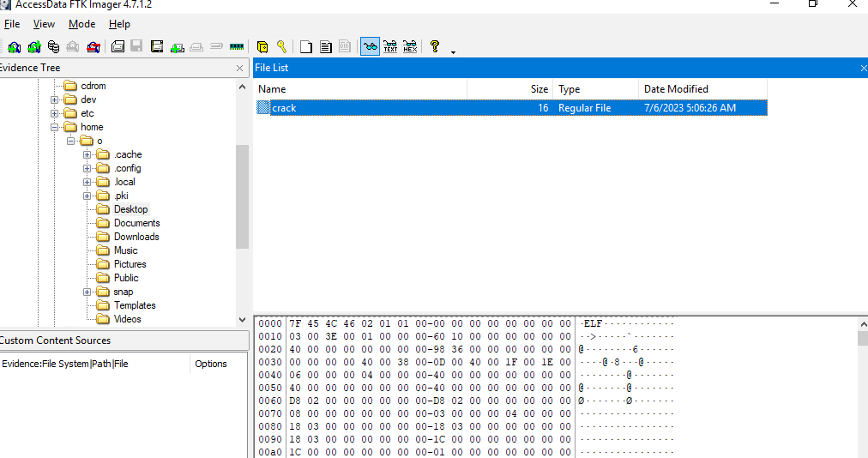Open toolbar overflow options arrow
The width and height of the screenshot is (868, 458).
453,52
